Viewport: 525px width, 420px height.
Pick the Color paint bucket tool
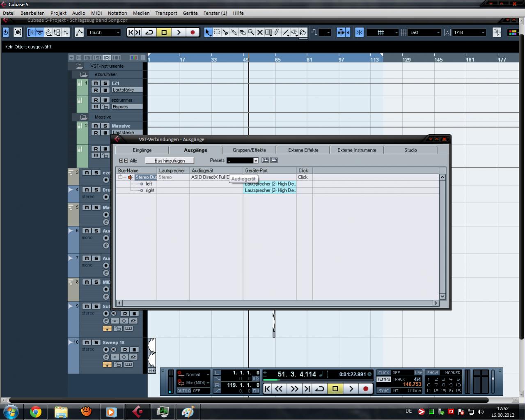click(303, 32)
